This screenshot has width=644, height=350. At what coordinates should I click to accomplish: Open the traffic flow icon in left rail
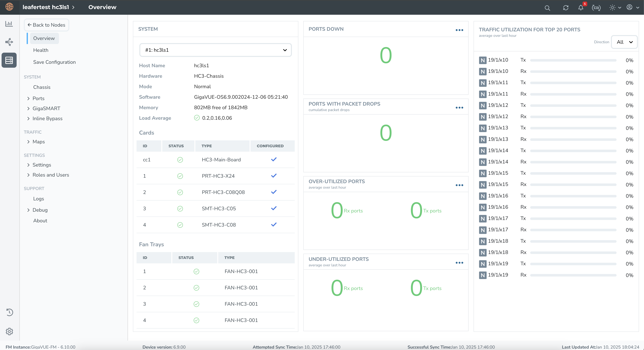pos(9,42)
